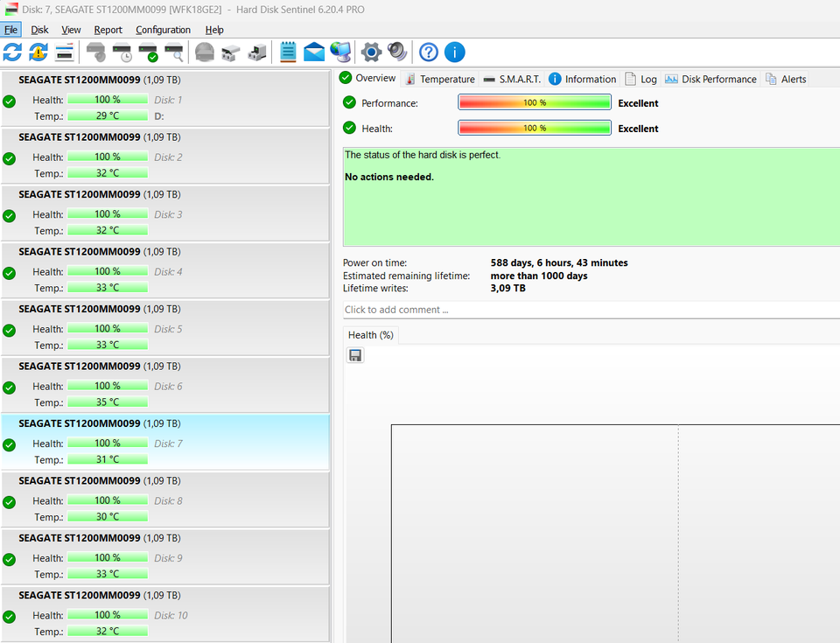Switch to the Temperature tab
The height and width of the screenshot is (643, 840).
(440, 80)
